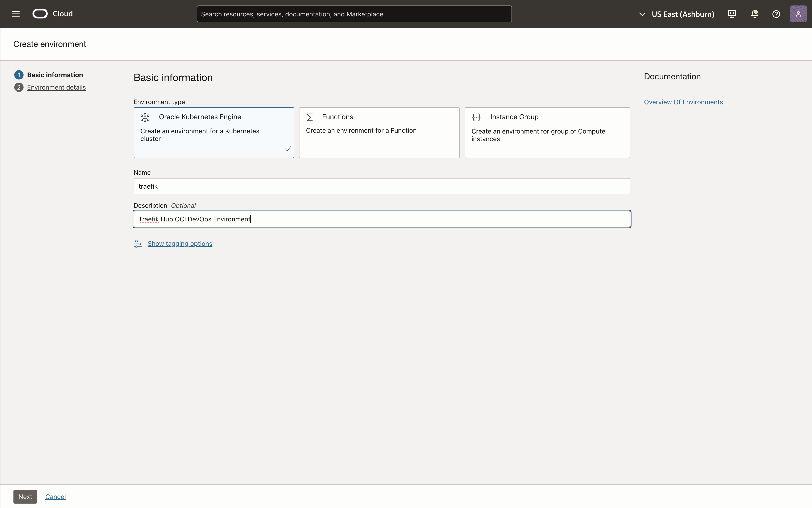
Task: Select Instance Group environment type card
Action: pos(547,132)
